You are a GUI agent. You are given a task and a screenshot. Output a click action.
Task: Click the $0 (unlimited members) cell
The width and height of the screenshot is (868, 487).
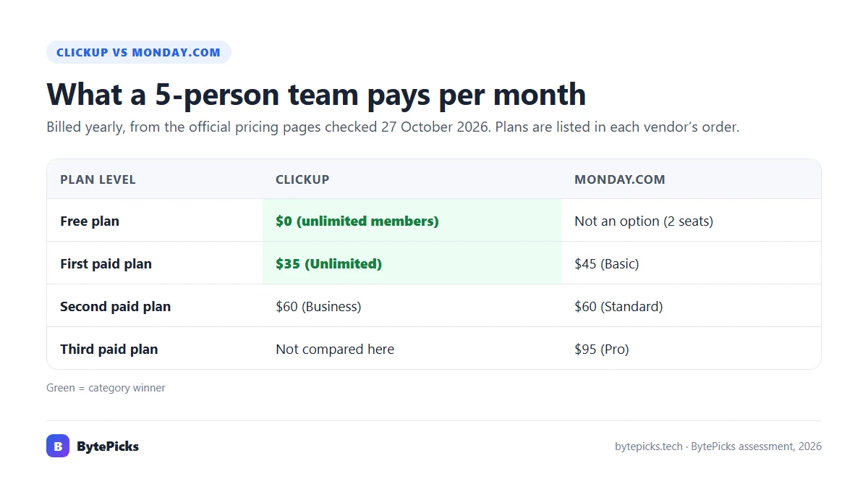(412, 221)
